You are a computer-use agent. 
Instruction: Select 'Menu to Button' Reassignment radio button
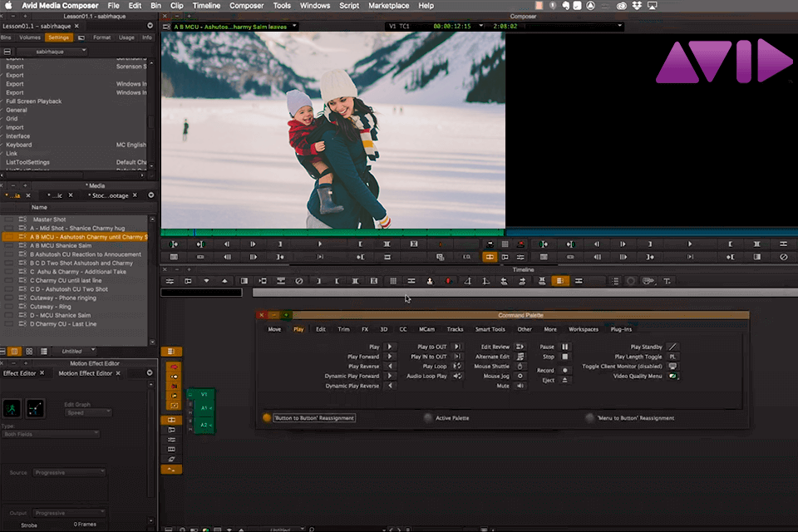coord(590,418)
